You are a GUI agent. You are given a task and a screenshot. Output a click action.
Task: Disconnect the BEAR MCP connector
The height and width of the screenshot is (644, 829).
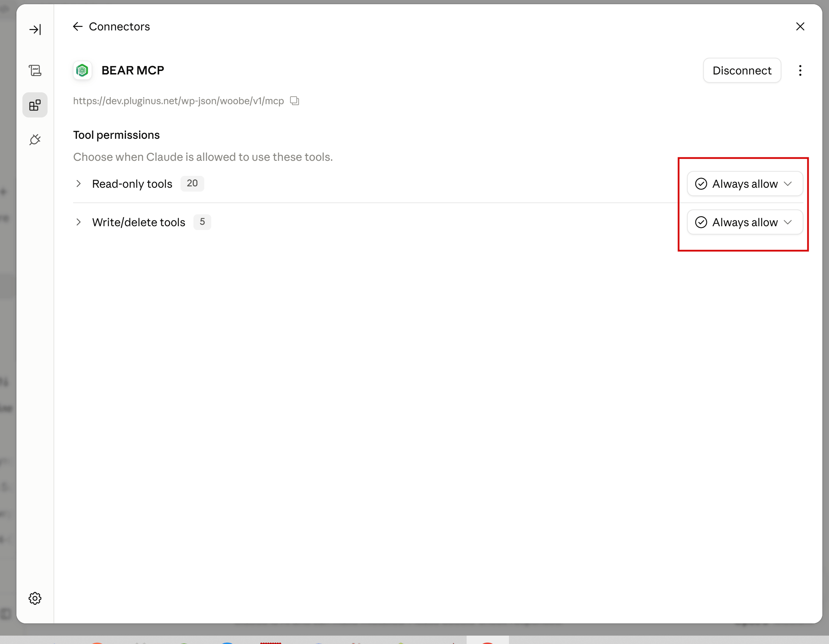(x=742, y=71)
